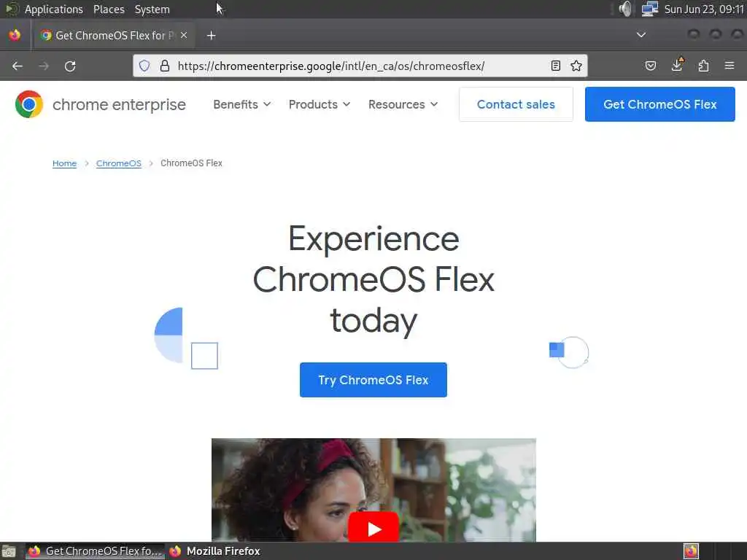Screen dimensions: 747x560
Task: Open the network connection tray icon
Action: pyautogui.click(x=650, y=9)
